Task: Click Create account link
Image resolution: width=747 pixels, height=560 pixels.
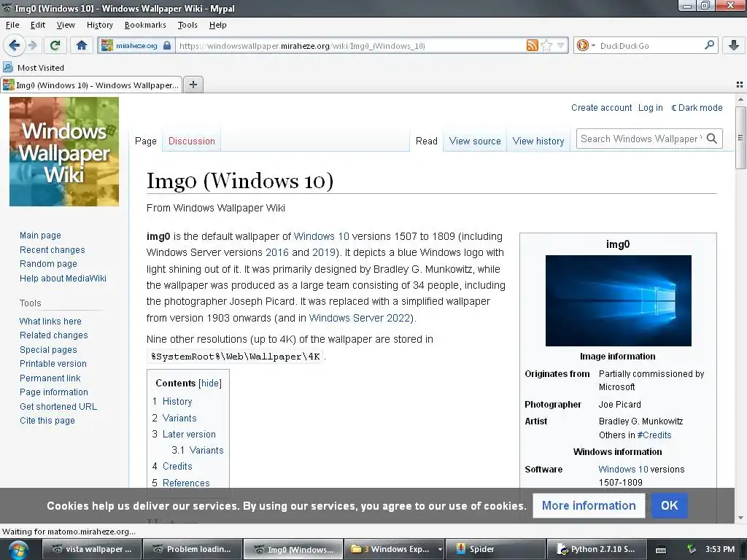Action: click(x=601, y=108)
